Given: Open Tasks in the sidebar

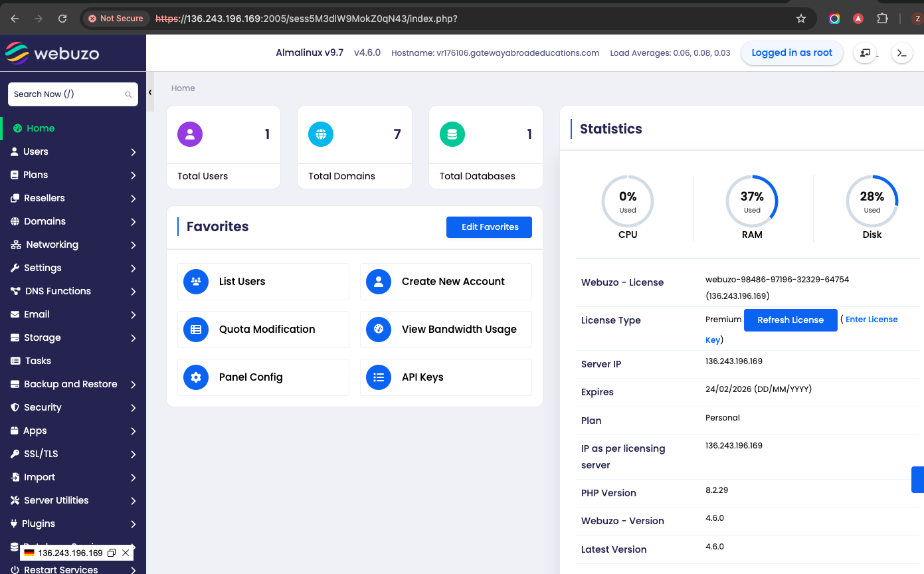Looking at the screenshot, I should [x=38, y=361].
